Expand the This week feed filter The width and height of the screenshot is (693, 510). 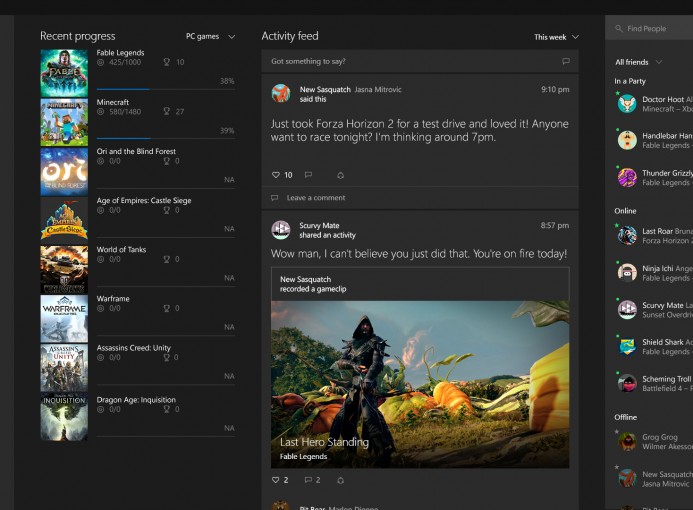coord(556,37)
